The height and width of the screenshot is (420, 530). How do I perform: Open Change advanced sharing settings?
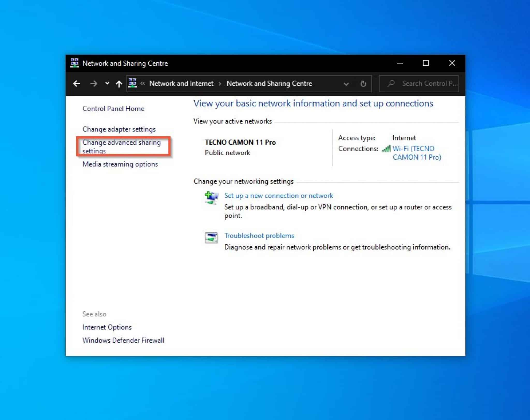click(121, 146)
